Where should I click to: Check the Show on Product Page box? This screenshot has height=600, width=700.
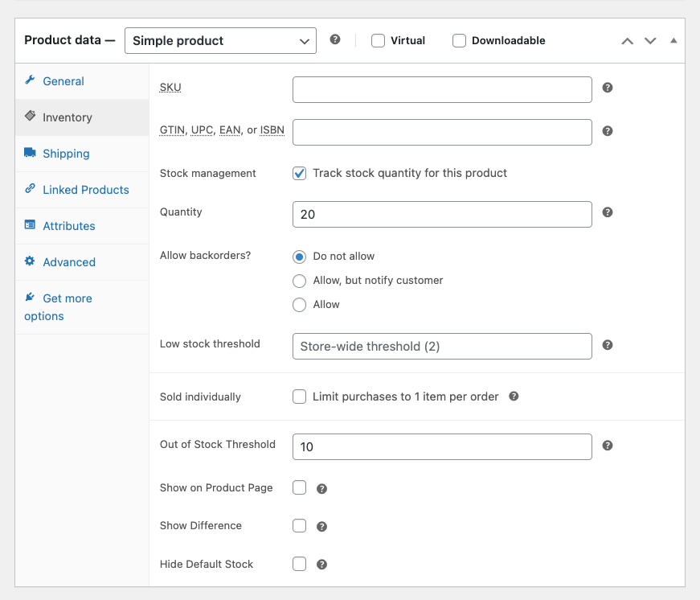300,487
